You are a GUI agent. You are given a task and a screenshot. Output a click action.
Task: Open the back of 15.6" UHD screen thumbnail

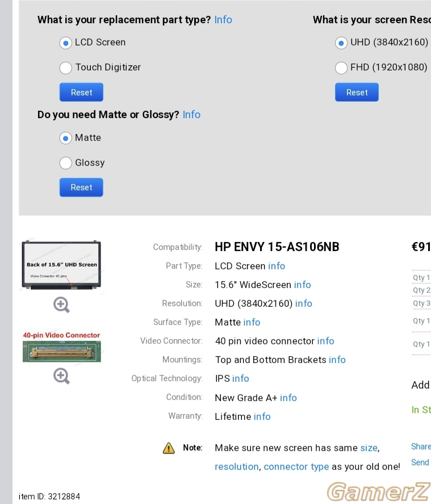61,265
